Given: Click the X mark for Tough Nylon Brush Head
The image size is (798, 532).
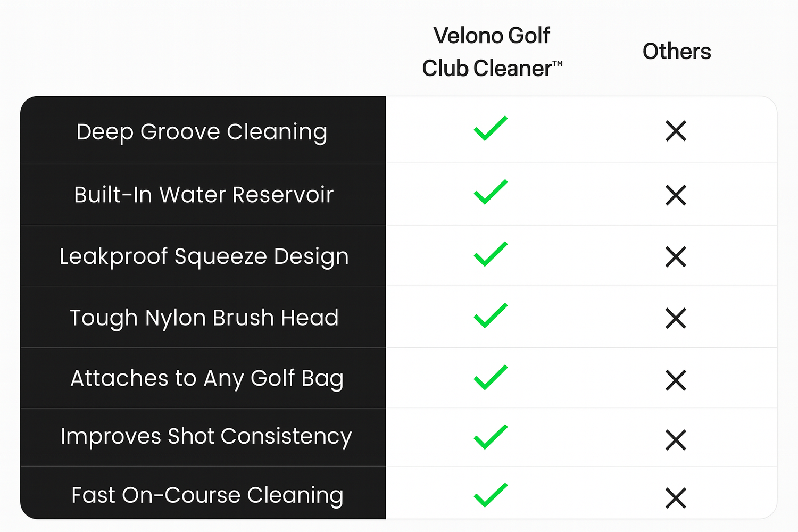Looking at the screenshot, I should 676,319.
